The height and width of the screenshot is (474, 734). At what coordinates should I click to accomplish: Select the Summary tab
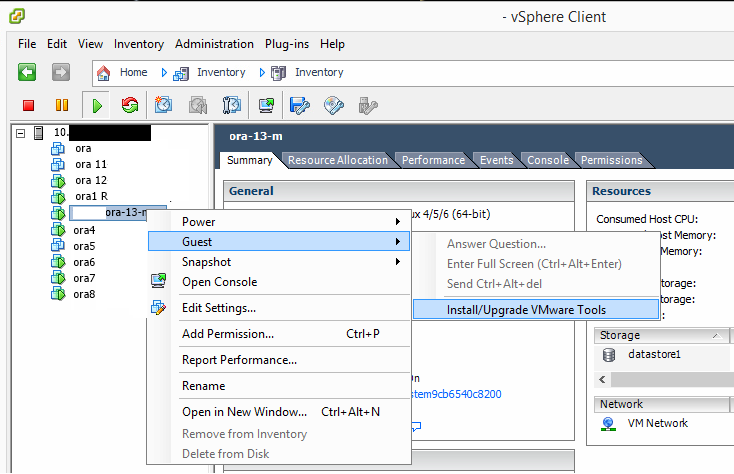tap(250, 160)
